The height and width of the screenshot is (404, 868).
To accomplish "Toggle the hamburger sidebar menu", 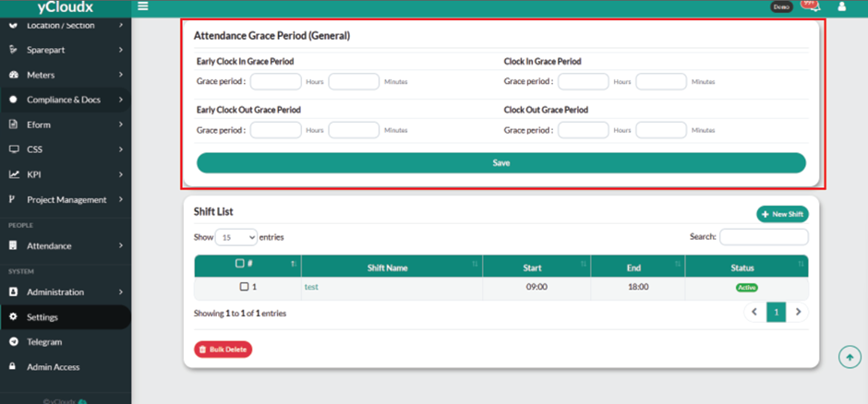I will click(x=143, y=6).
